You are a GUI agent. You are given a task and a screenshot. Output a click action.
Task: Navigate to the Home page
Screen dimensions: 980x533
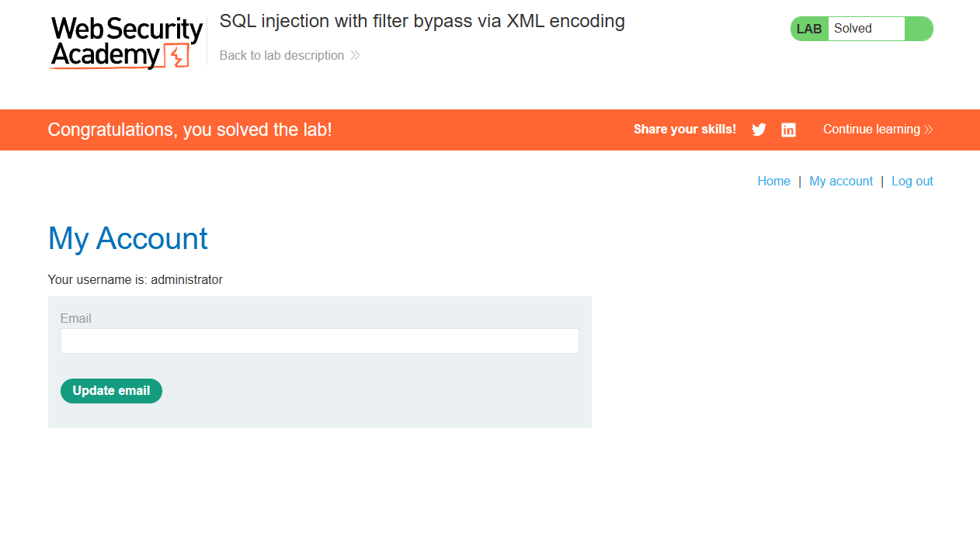(x=773, y=182)
